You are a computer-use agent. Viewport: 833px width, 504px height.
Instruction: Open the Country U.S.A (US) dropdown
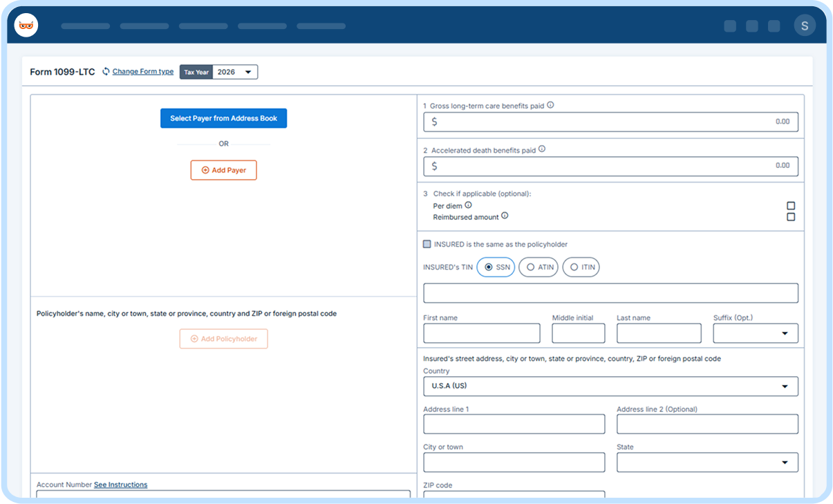610,386
